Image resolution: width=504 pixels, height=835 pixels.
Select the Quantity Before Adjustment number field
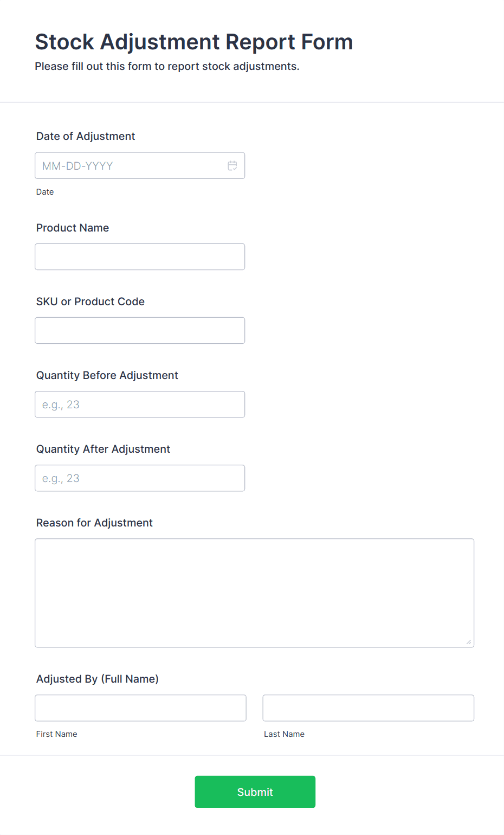[140, 404]
